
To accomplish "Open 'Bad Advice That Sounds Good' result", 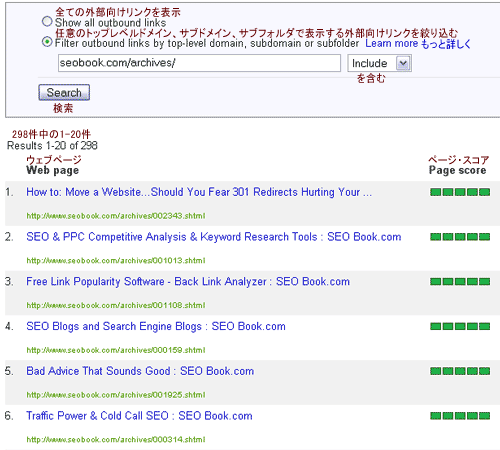I will (140, 371).
